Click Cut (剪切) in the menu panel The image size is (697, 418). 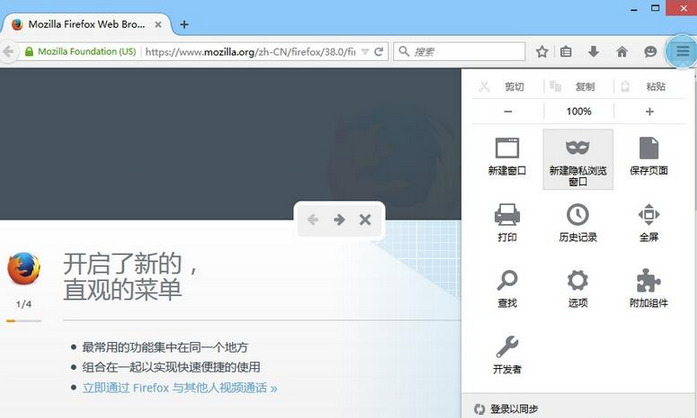(507, 86)
